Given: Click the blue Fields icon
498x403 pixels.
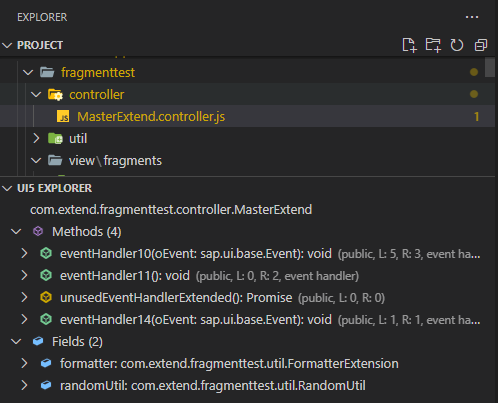Looking at the screenshot, I should pyautogui.click(x=38, y=341).
